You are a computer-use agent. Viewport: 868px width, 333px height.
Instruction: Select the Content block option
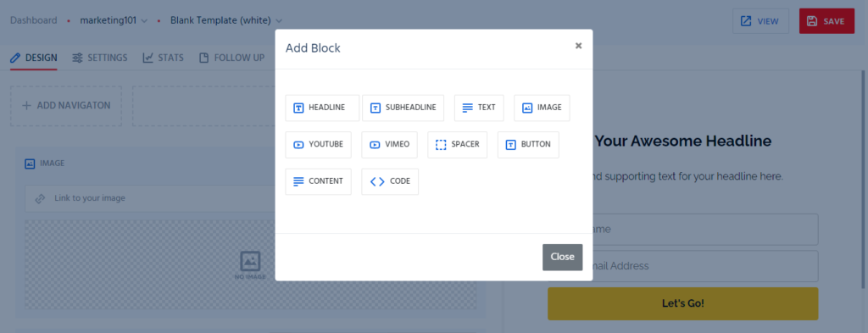click(x=319, y=181)
